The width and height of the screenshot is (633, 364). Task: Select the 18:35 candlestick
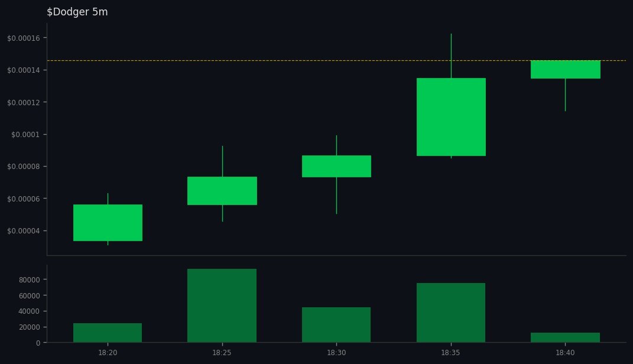point(451,117)
